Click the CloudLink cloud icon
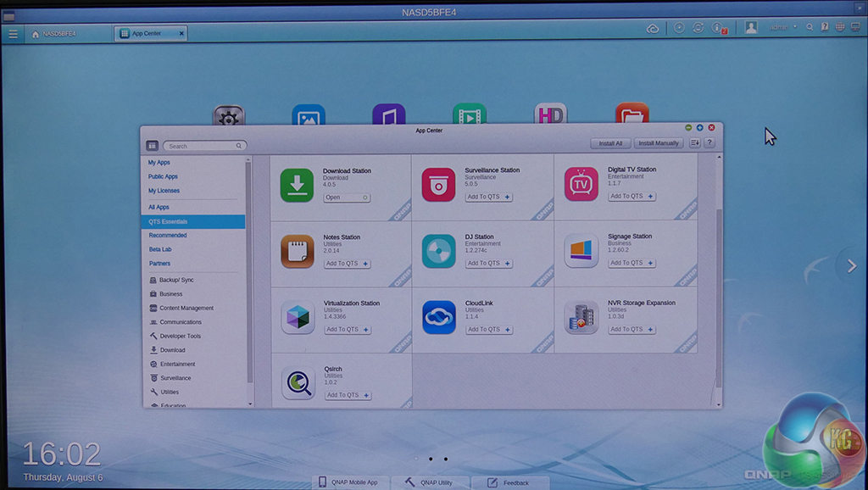Image resolution: width=868 pixels, height=490 pixels. point(439,317)
